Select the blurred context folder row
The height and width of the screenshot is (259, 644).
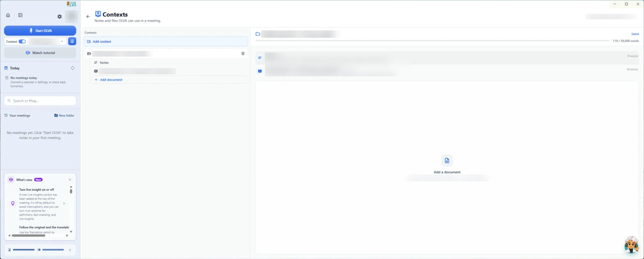click(x=166, y=54)
